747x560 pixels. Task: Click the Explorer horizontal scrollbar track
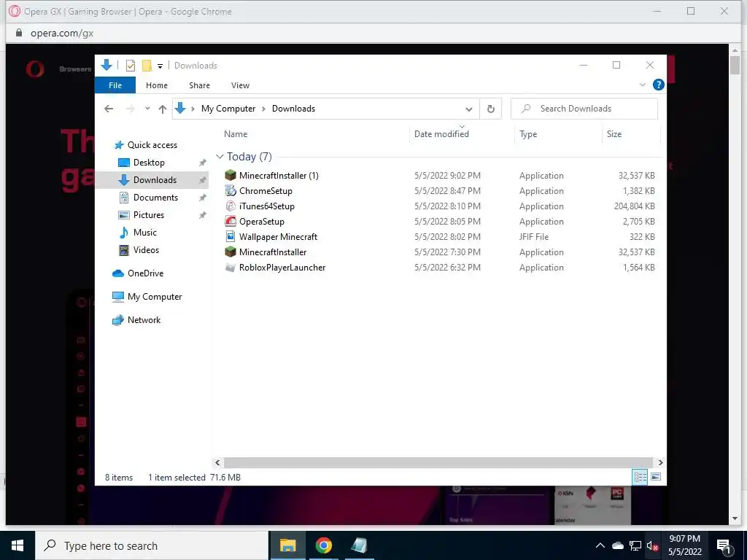point(438,462)
